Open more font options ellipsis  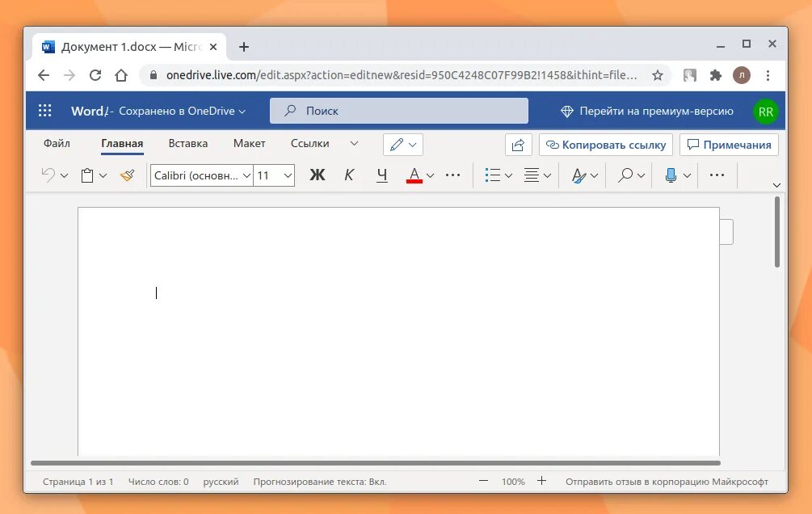(x=452, y=175)
